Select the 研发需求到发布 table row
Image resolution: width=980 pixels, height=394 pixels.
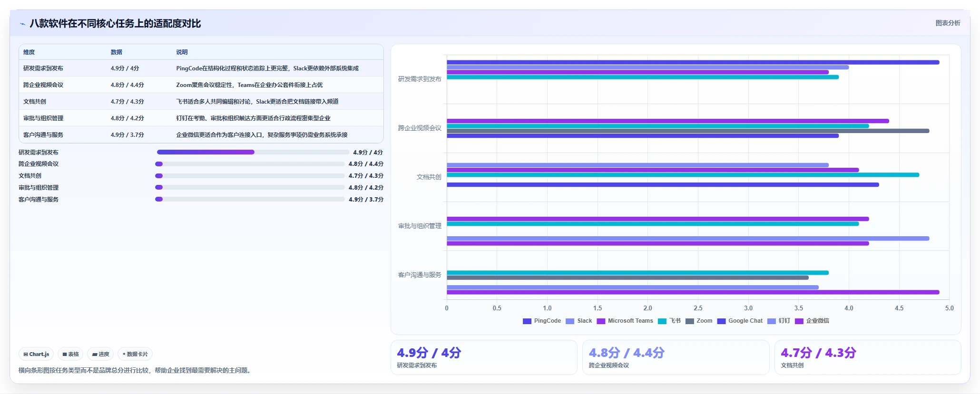point(201,68)
